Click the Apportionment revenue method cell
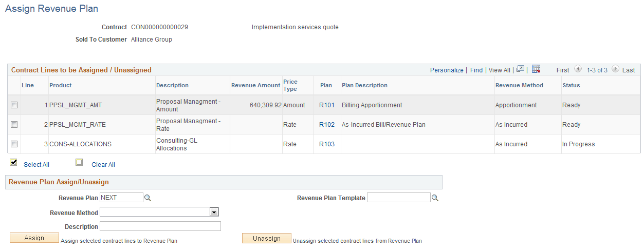Viewport: 644px width, 251px height. [516, 105]
